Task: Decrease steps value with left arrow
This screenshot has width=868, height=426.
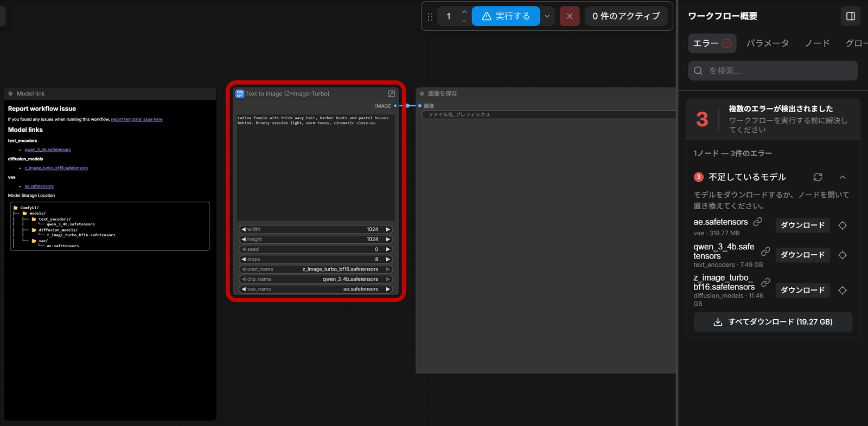Action: 244,259
